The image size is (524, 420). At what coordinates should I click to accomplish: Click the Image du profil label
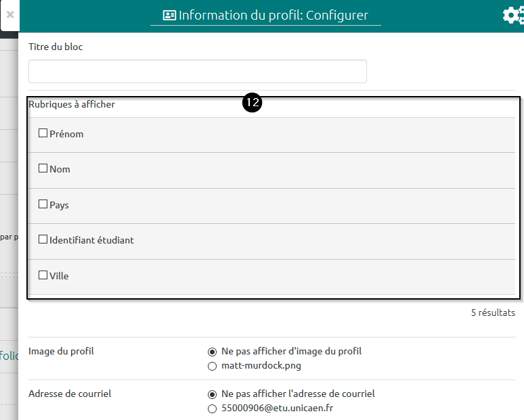click(x=61, y=352)
